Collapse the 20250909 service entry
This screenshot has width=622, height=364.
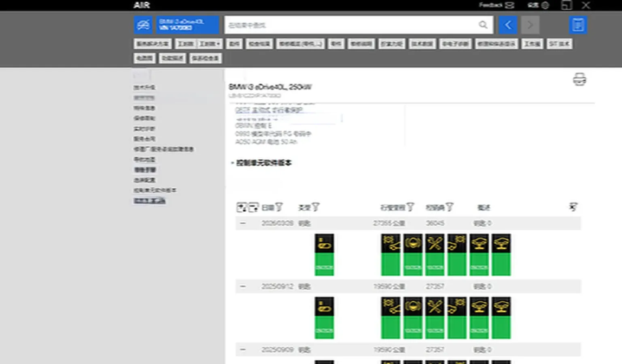(243, 349)
